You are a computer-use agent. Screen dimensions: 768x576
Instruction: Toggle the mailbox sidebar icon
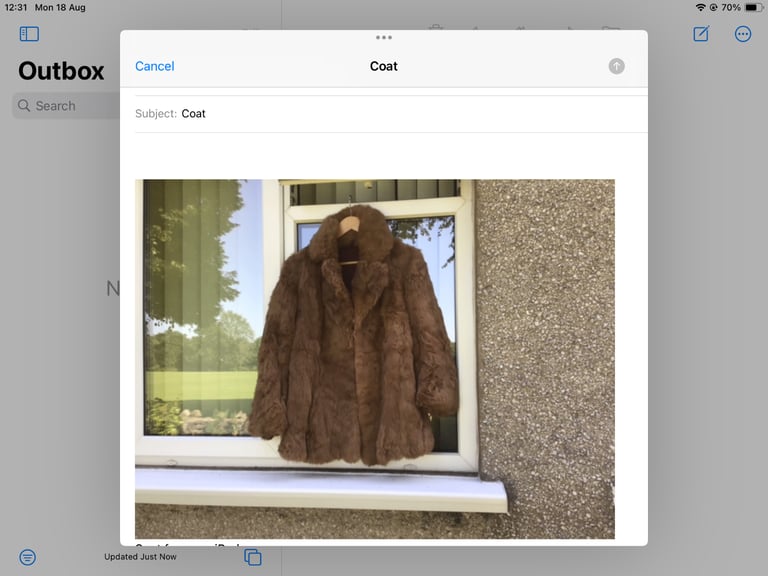[29, 34]
